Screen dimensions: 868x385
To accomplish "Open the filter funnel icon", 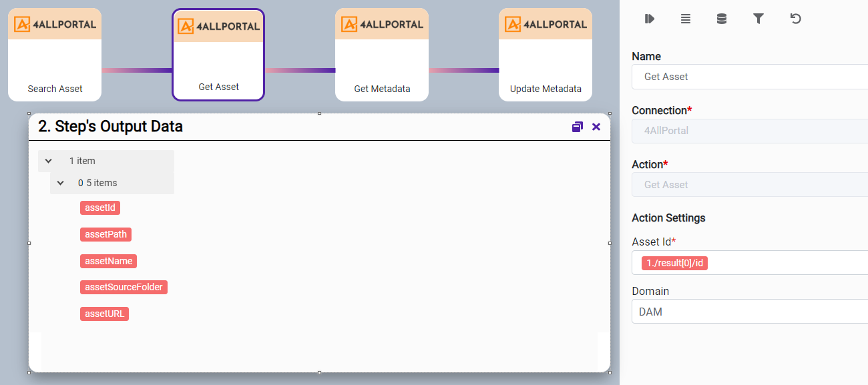I will coord(758,19).
